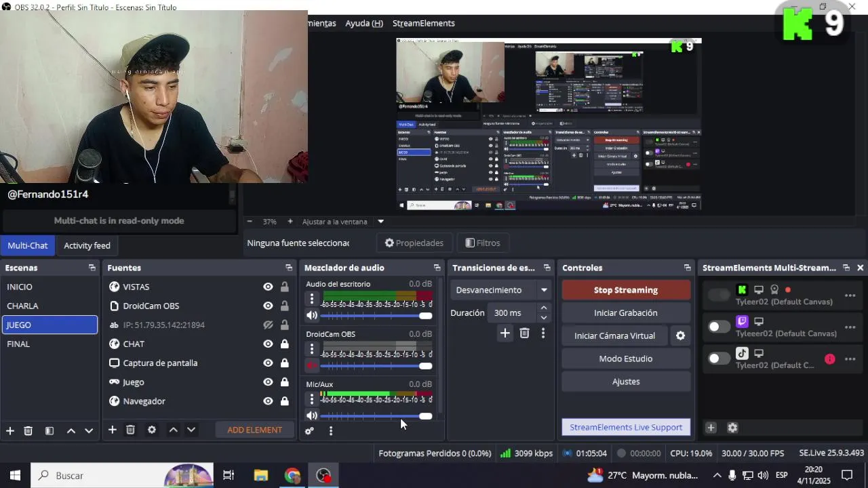The image size is (868, 488).
Task: Open Twitch output options menu dots
Action: 850,327
